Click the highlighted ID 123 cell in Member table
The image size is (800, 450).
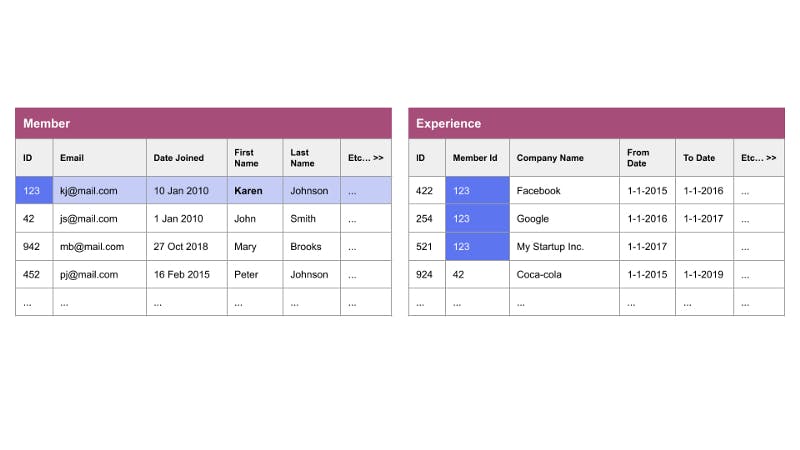click(x=34, y=191)
